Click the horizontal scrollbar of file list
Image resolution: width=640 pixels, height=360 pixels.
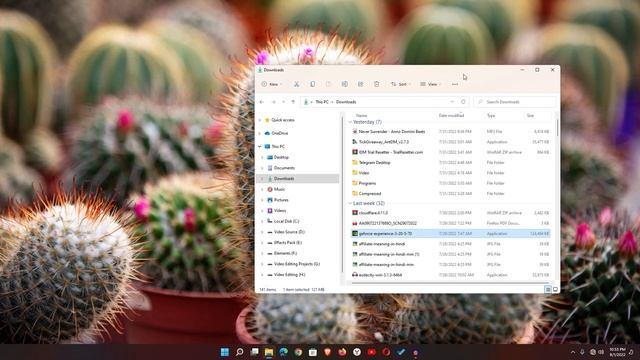pyautogui.click(x=450, y=282)
